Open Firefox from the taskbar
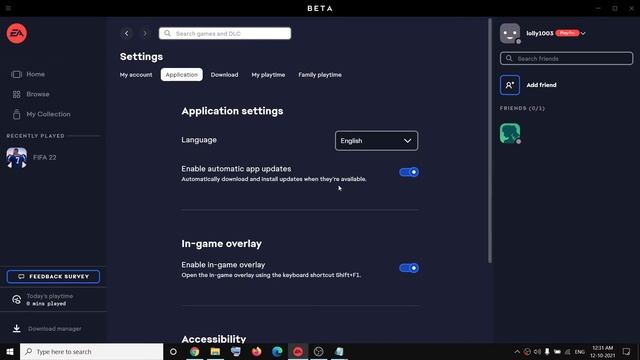Screen dimensions: 640x360 tap(256, 351)
